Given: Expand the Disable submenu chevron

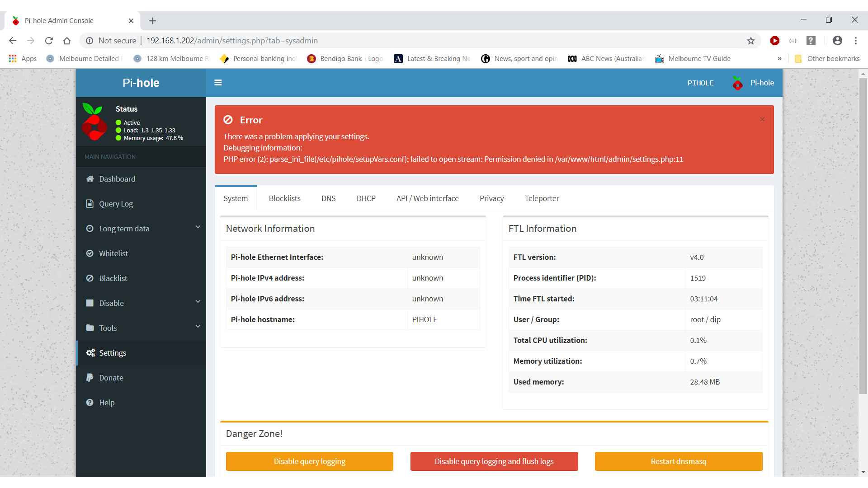Looking at the screenshot, I should [198, 302].
